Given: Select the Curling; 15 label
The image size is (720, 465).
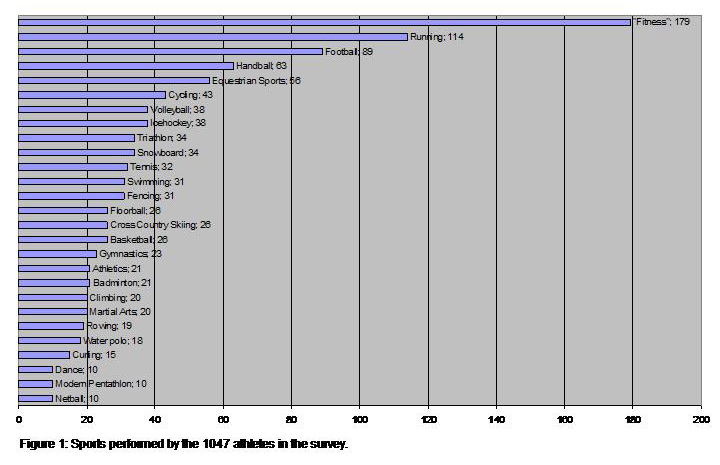Looking at the screenshot, I should click(x=97, y=355).
